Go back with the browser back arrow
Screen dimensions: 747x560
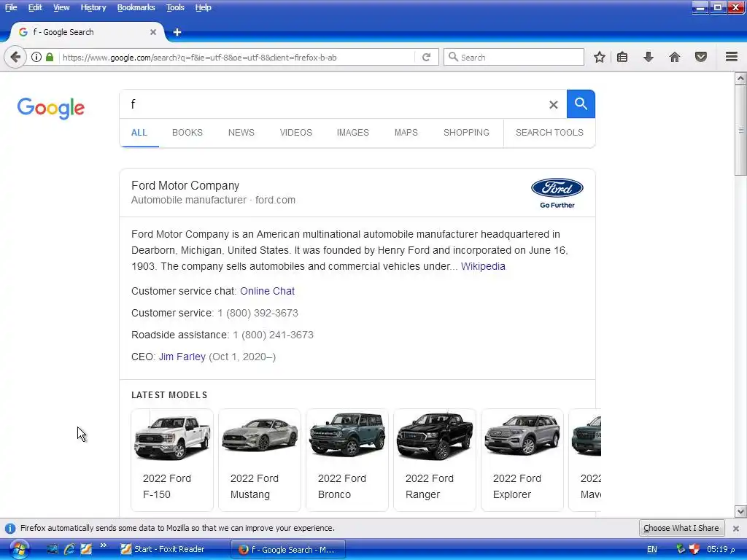[15, 57]
